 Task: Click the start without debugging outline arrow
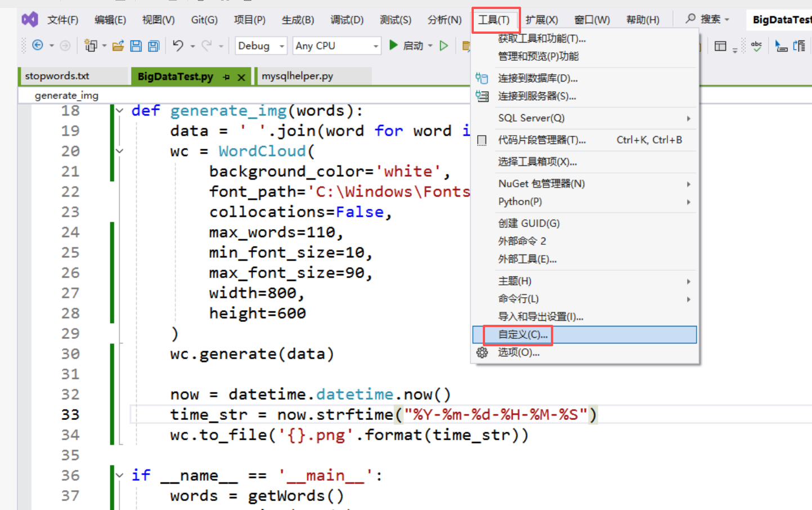coord(444,46)
